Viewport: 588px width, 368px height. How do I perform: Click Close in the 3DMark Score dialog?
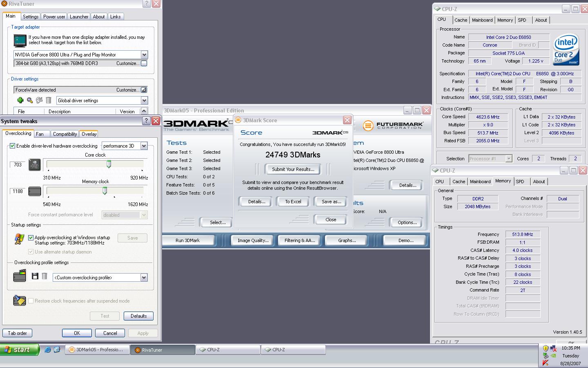(x=331, y=220)
